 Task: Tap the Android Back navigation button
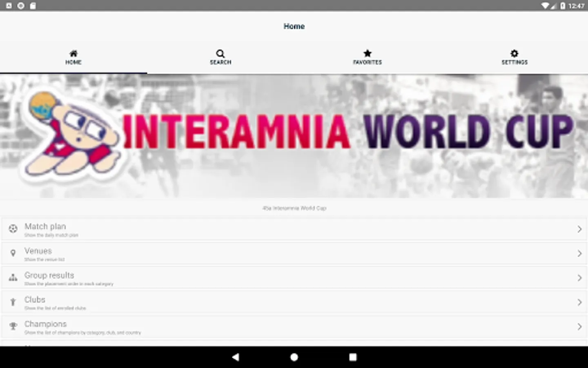(x=236, y=357)
